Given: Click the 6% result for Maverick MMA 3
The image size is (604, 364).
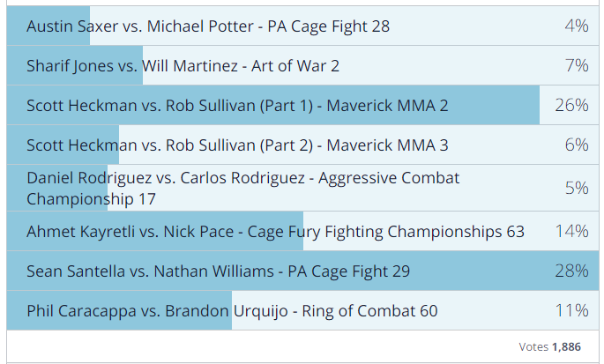Looking at the screenshot, I should 577,145.
